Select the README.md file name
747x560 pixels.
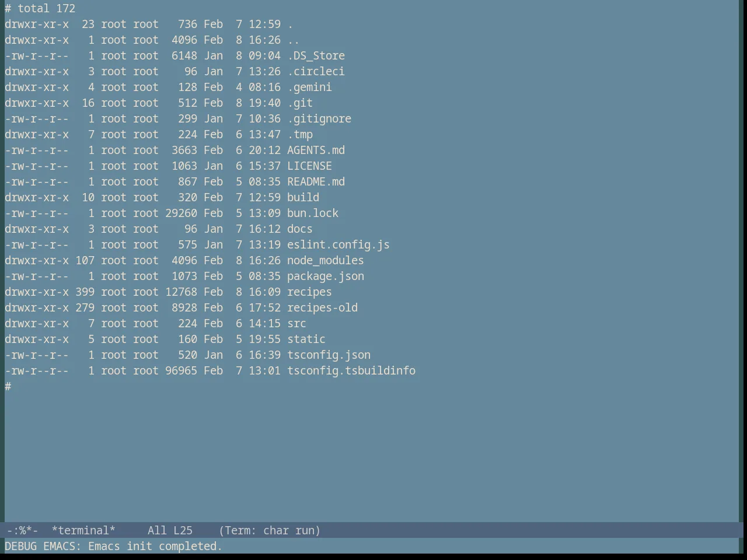click(316, 181)
